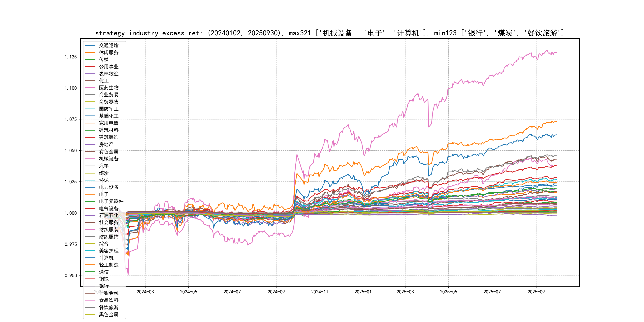Click the 房地产 legend label
The width and height of the screenshot is (644, 322).
[106, 145]
